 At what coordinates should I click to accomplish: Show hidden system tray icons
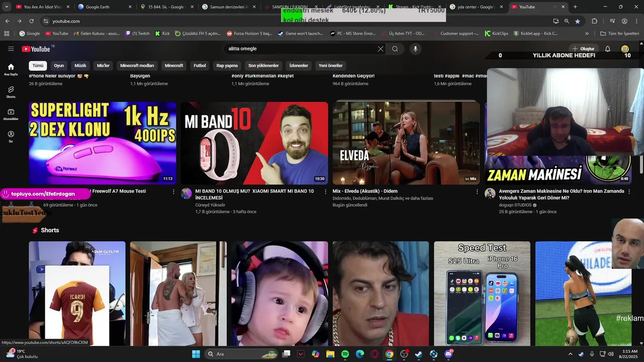click(570, 354)
